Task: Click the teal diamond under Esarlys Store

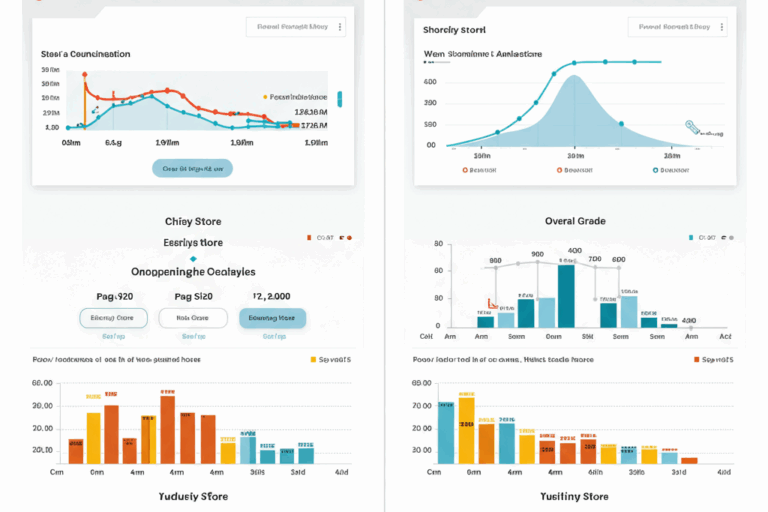Action: [x=192, y=258]
